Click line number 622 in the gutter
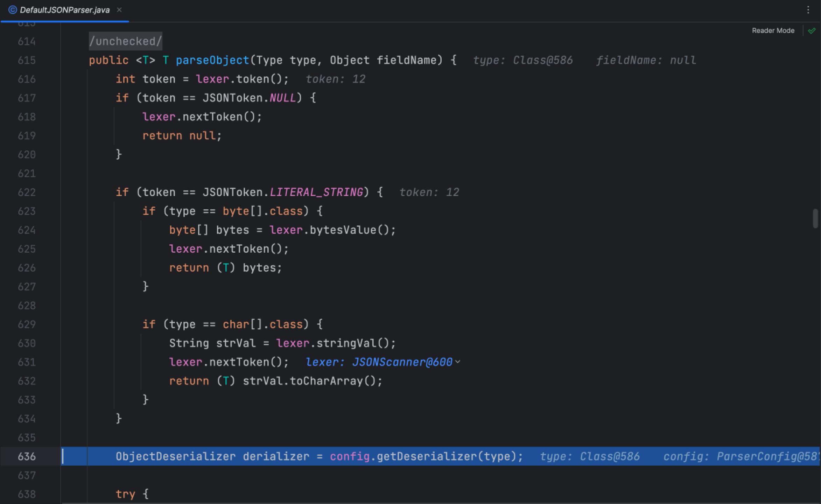The height and width of the screenshot is (504, 821). [27, 192]
